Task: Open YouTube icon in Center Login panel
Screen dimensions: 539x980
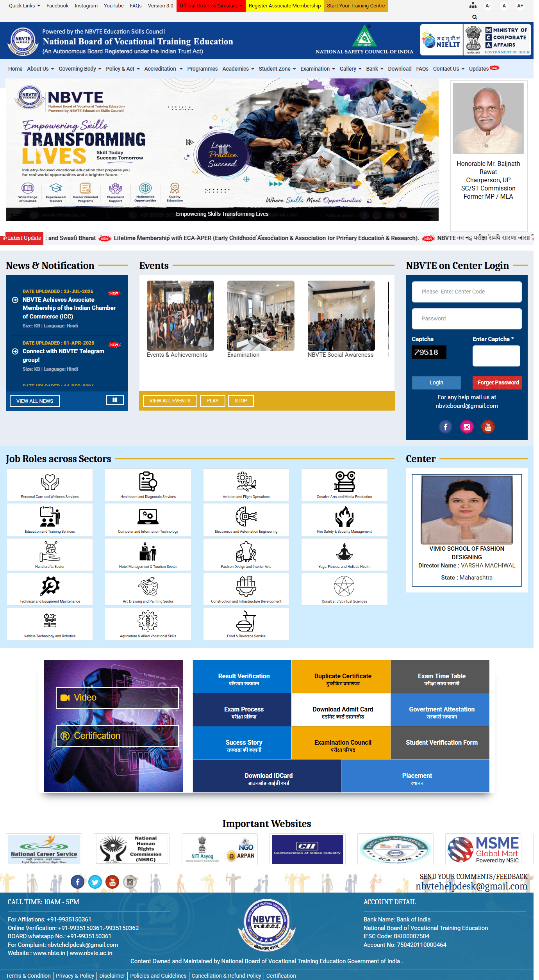Action: [x=488, y=427]
